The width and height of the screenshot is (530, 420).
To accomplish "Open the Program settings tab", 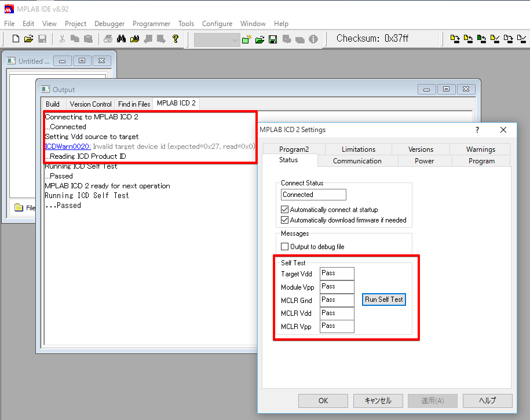I will click(481, 161).
